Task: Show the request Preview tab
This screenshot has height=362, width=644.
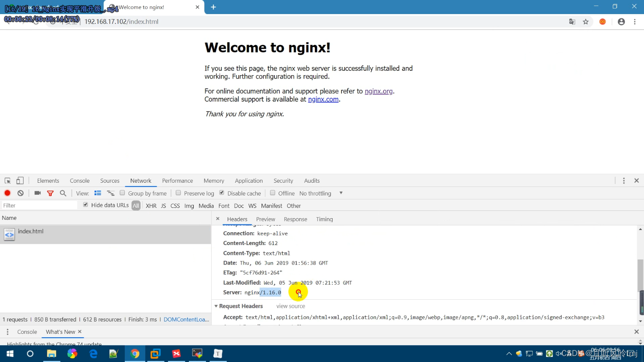Action: click(265, 219)
